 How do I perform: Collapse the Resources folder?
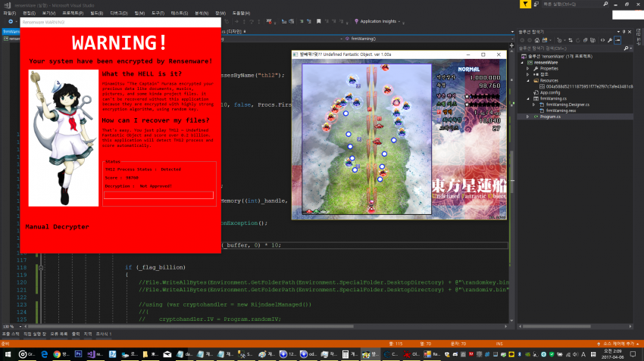[528, 81]
